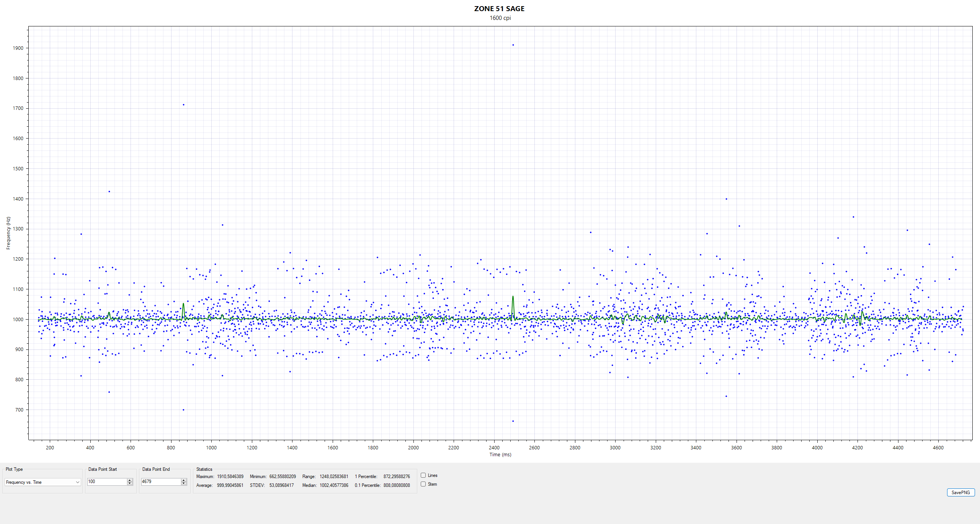Click the 1000 tick label on frequency axis
This screenshot has height=524, width=980.
(x=18, y=319)
